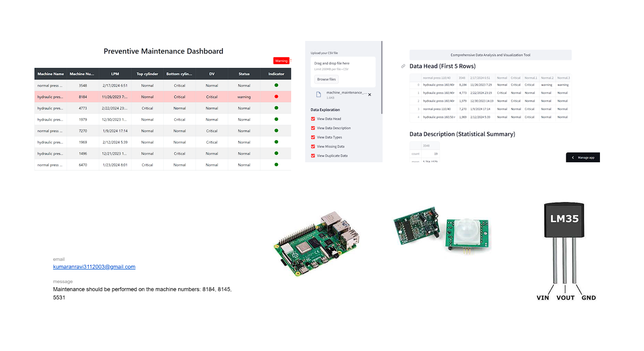Click the Browse files button
Viewport: 644px width, 351px height.
327,79
